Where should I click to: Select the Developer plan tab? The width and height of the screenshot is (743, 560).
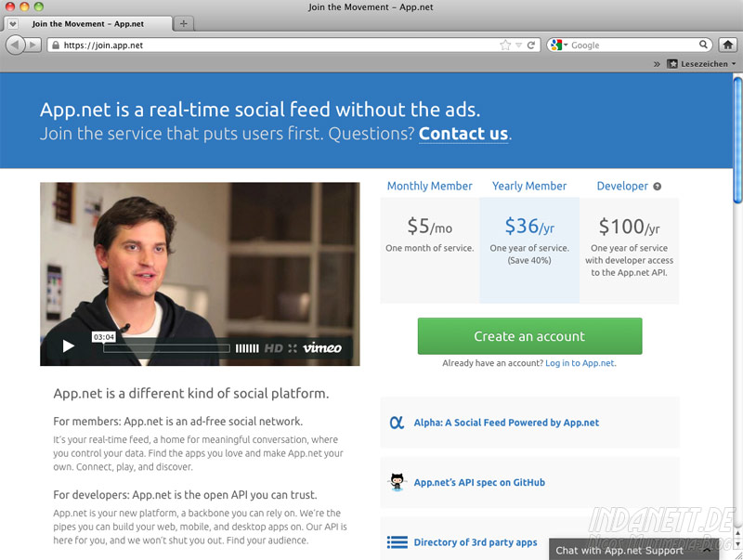[622, 186]
